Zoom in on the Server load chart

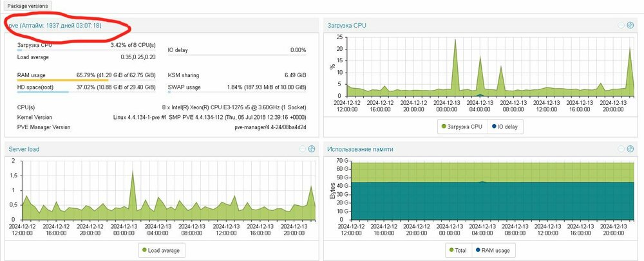click(311, 148)
